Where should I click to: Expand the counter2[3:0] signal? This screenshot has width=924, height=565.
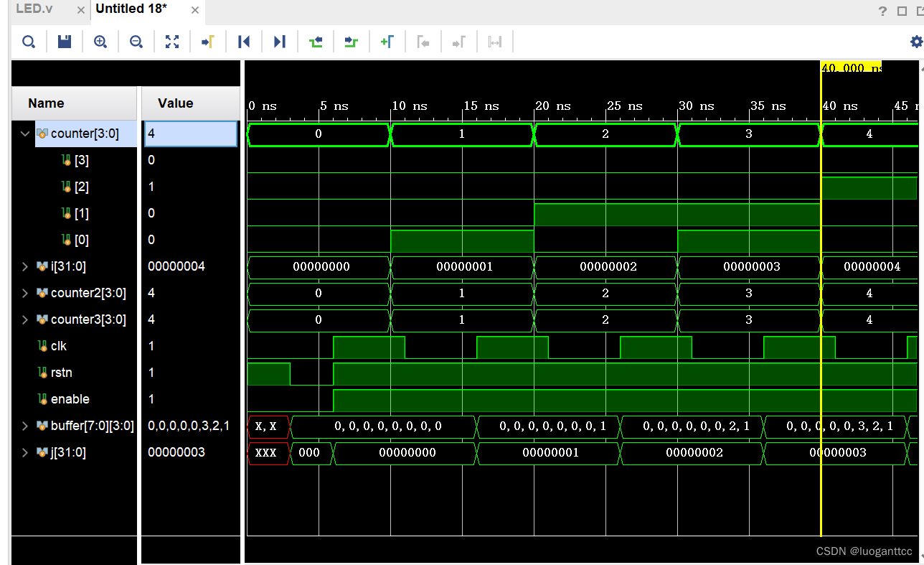coord(26,293)
